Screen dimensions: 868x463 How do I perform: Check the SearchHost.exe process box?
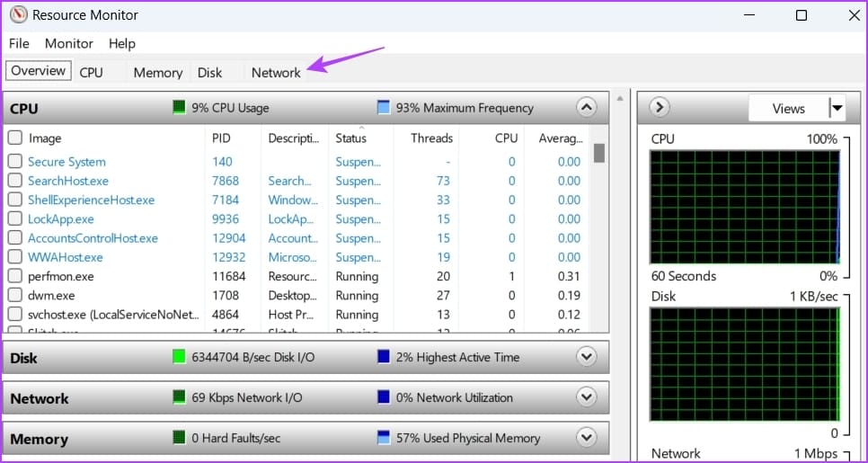pyautogui.click(x=15, y=181)
